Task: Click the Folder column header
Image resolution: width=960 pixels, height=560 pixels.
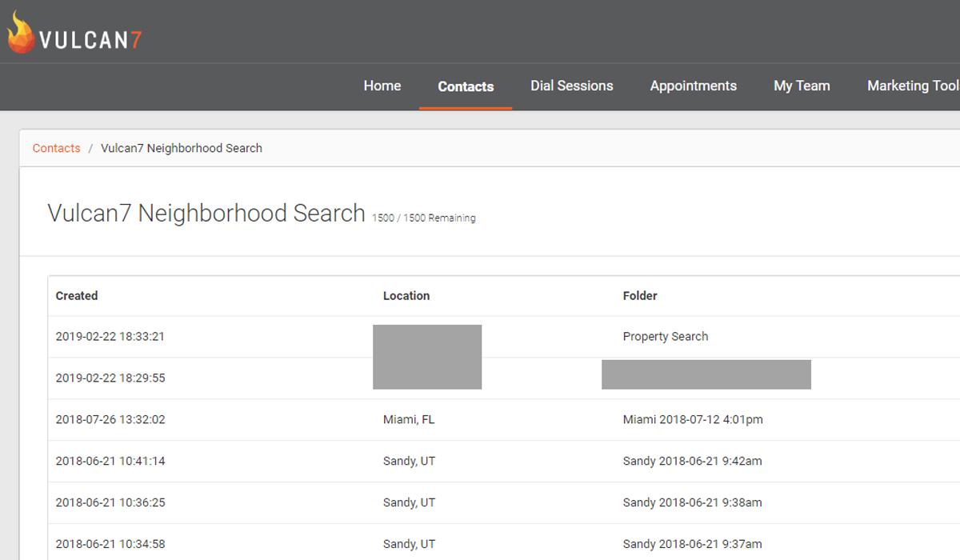Action: click(640, 296)
